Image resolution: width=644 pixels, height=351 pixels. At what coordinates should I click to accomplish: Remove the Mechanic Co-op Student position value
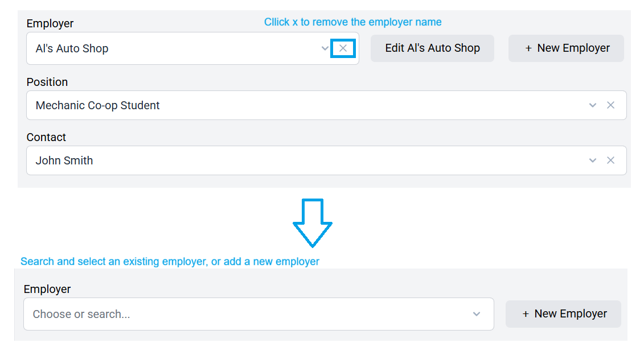610,105
